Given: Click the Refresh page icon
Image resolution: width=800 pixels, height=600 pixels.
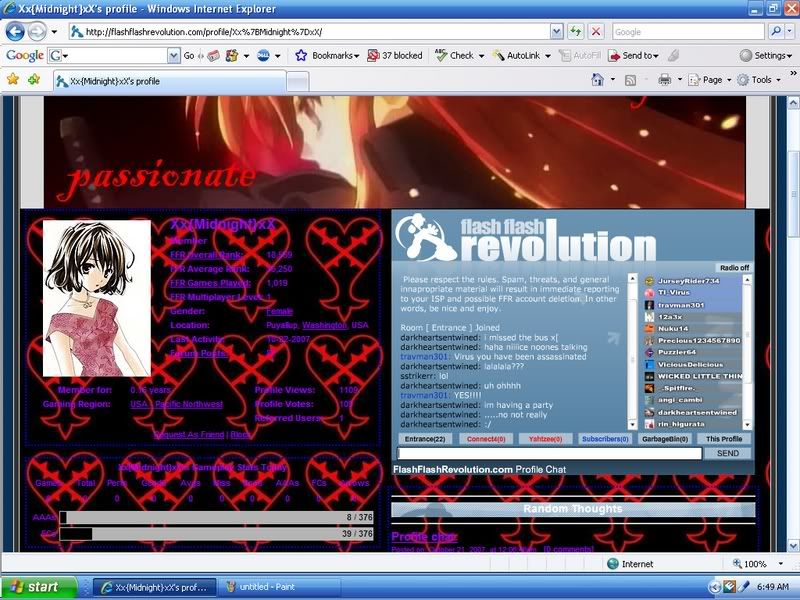Looking at the screenshot, I should pos(576,32).
